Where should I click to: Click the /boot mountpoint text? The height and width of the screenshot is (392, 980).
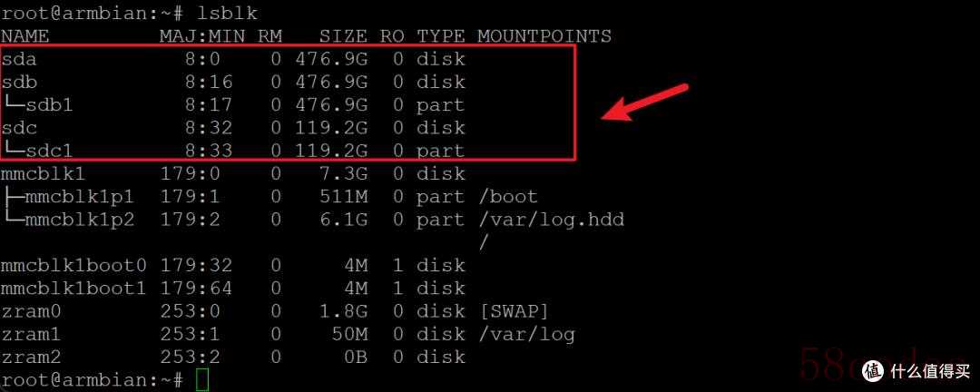(507, 197)
